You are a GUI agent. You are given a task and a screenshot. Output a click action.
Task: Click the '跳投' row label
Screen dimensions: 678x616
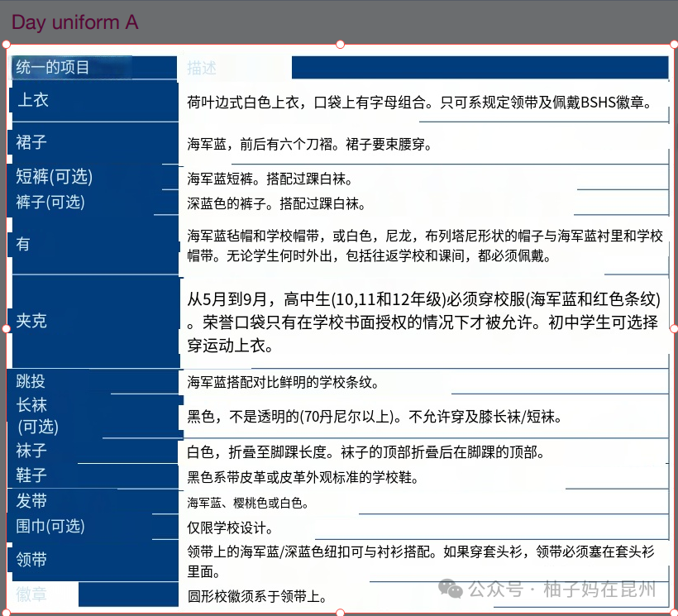click(x=31, y=381)
